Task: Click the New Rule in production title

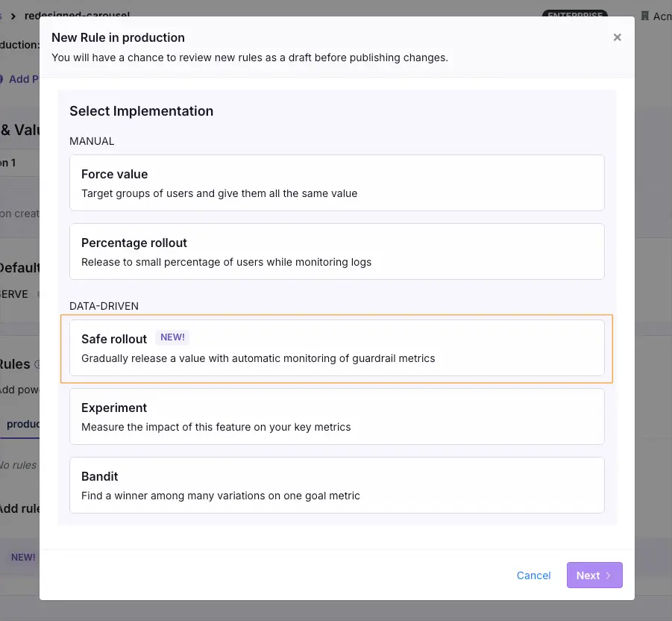Action: point(118,38)
